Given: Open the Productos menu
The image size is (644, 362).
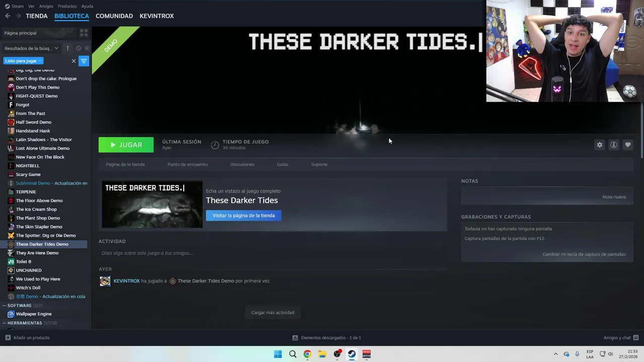Looking at the screenshot, I should [x=67, y=7].
